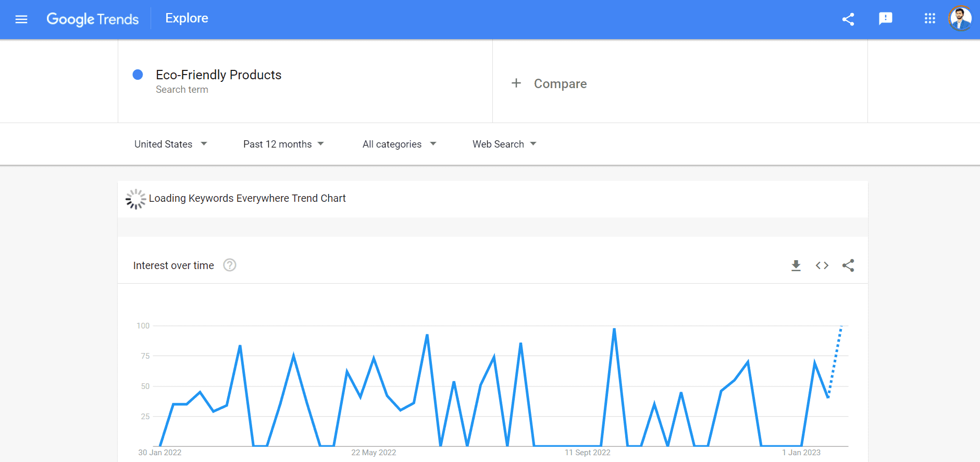The height and width of the screenshot is (462, 980).
Task: Open the send feedback icon
Action: (885, 19)
